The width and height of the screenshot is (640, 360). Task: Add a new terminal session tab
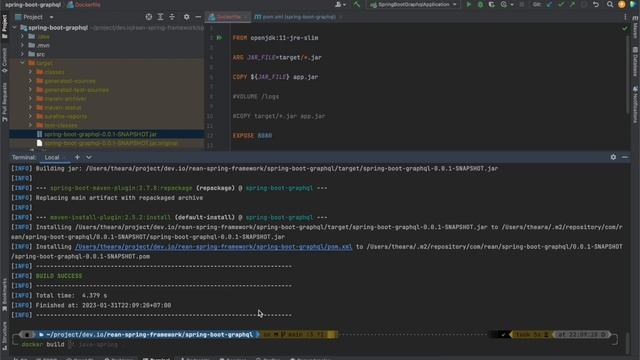[x=77, y=157]
